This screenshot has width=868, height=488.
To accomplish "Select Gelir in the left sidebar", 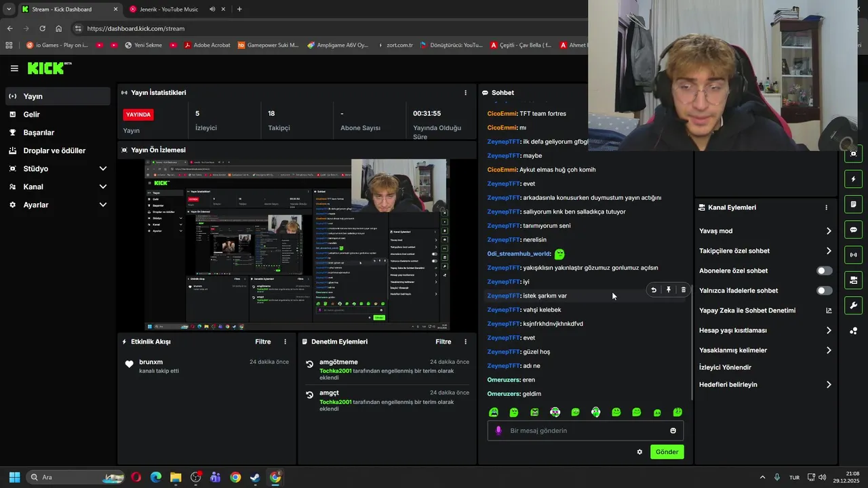I will [x=58, y=115].
